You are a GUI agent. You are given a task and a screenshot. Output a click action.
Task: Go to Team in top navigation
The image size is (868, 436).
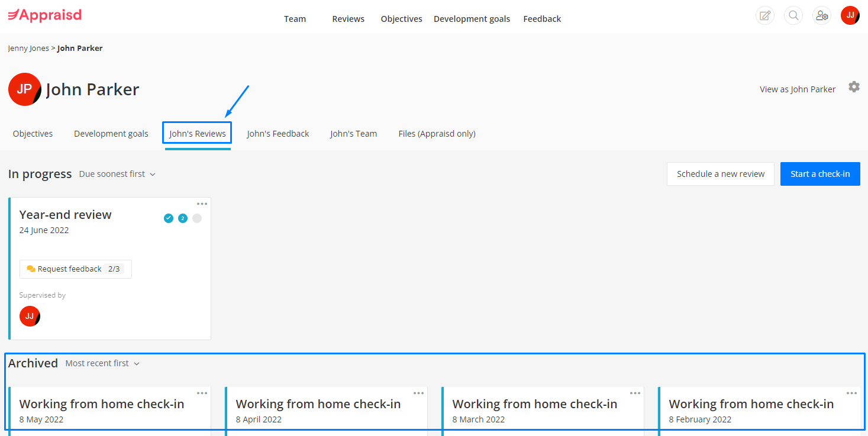coord(295,19)
